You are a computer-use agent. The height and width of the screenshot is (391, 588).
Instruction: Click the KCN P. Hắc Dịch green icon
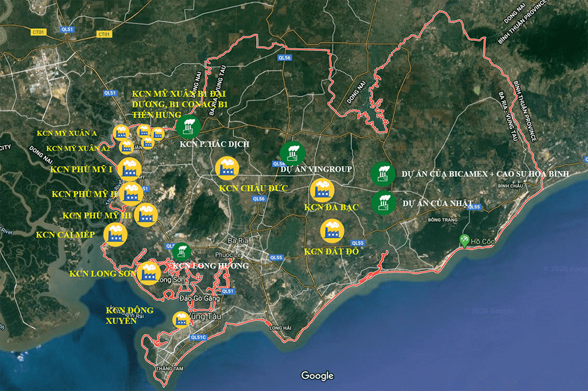point(188,125)
